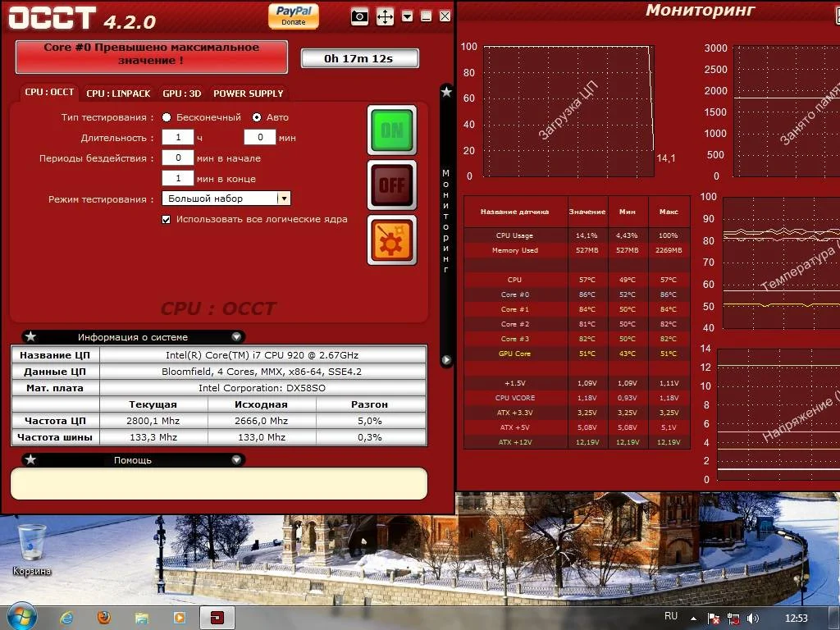
Task: Click the Action Center flag tray icon
Action: [713, 619]
